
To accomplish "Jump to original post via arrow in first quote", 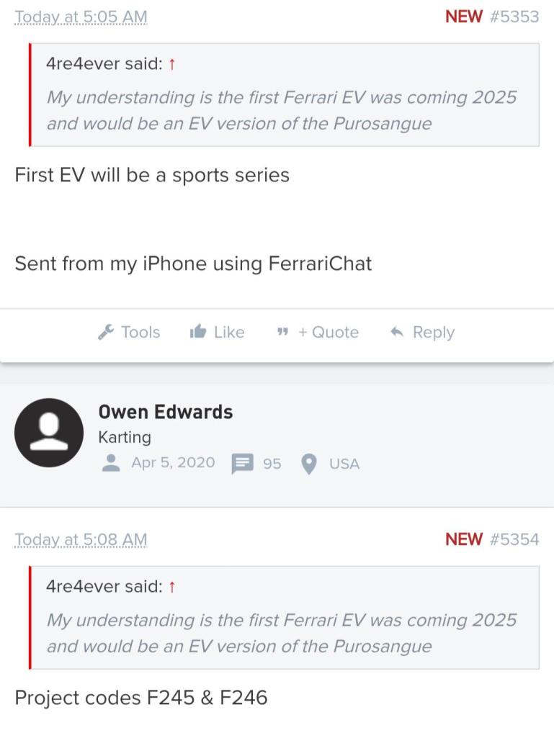I will point(172,64).
